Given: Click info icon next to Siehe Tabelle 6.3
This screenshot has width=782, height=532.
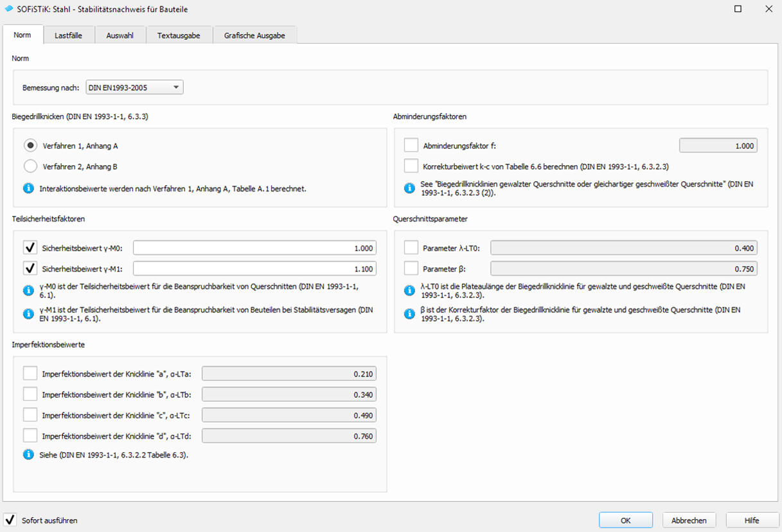Looking at the screenshot, I should point(29,454).
